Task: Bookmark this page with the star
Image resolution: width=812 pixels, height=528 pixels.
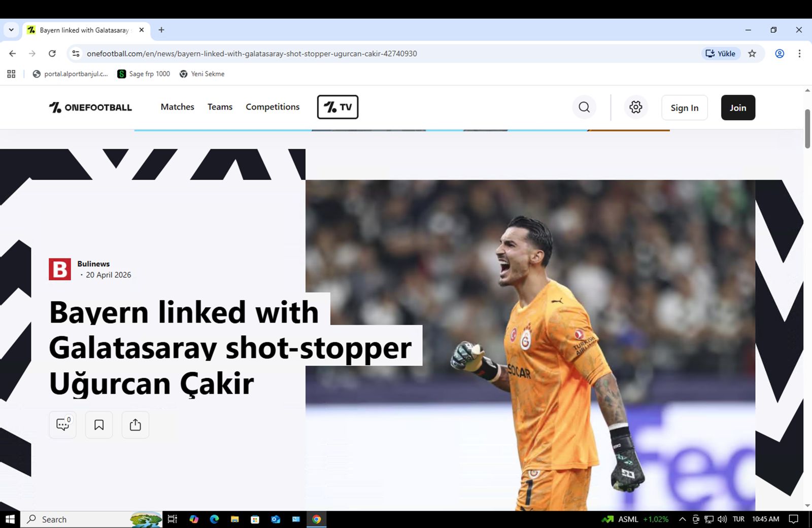Action: tap(752, 53)
